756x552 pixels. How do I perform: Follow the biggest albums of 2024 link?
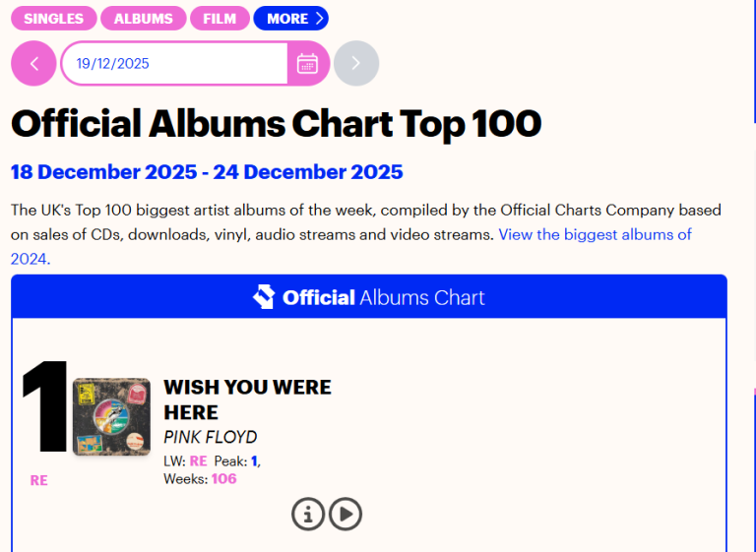[595, 234]
